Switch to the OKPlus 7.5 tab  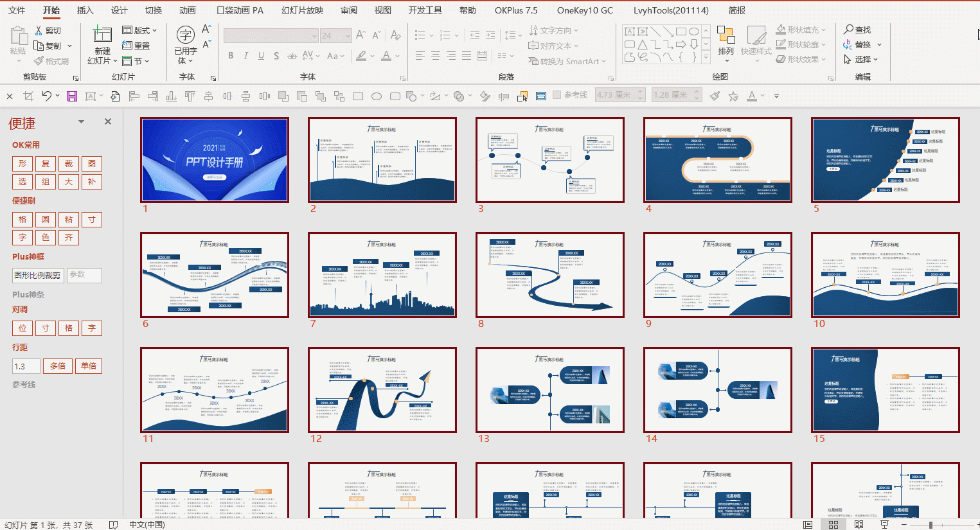(x=516, y=10)
